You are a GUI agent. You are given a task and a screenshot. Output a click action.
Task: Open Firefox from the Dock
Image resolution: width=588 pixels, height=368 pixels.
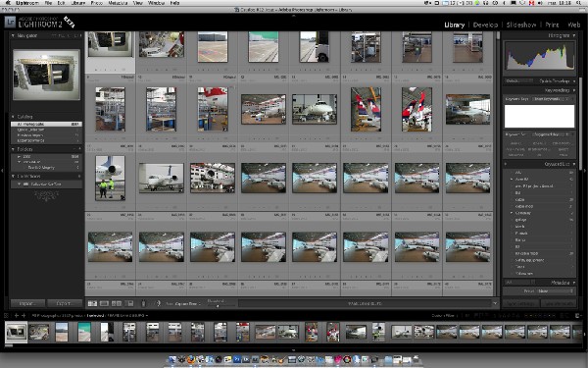coord(191,359)
